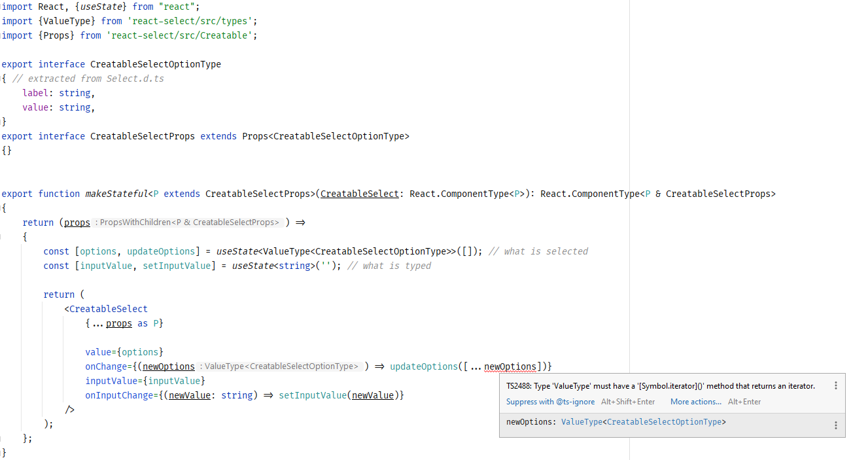The height and width of the screenshot is (460, 868).
Task: Open More actions... in the error popup
Action: pos(695,401)
